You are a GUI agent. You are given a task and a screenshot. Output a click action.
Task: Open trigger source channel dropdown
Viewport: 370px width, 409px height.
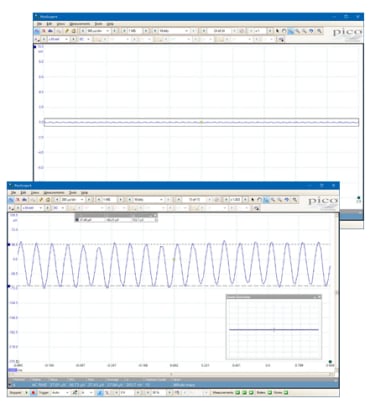[x=86, y=393]
